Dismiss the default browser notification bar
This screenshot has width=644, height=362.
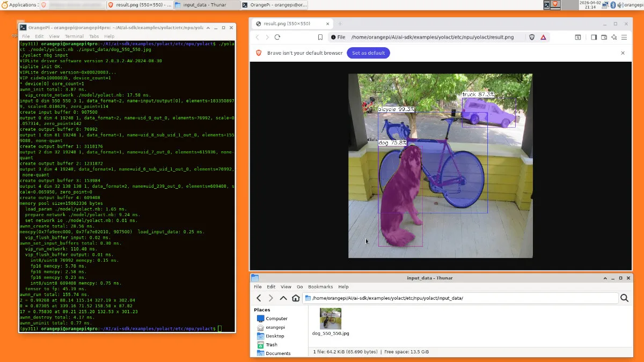click(623, 53)
